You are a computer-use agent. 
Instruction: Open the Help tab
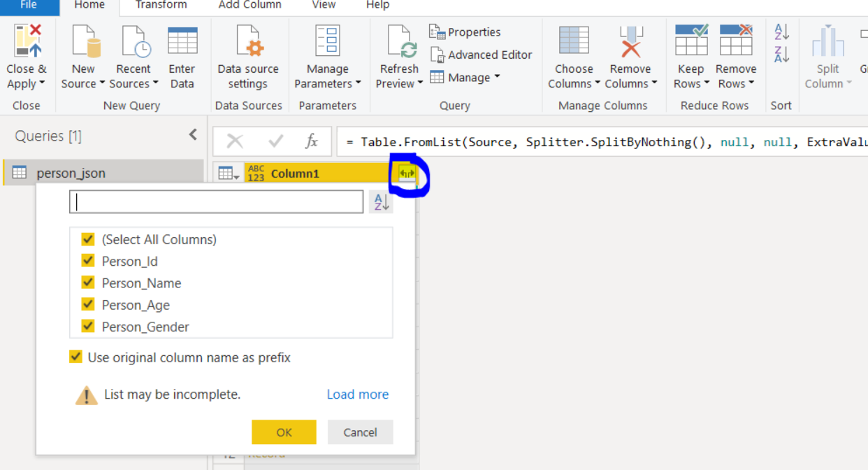point(377,6)
